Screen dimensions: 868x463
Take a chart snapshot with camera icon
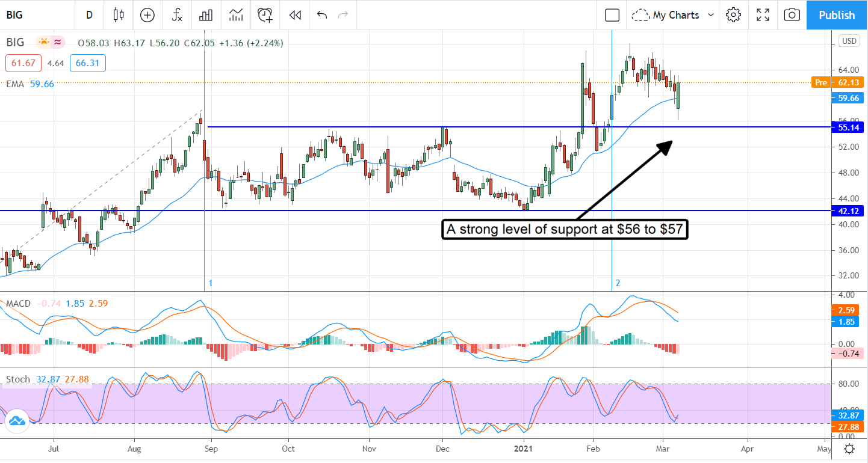click(x=792, y=15)
